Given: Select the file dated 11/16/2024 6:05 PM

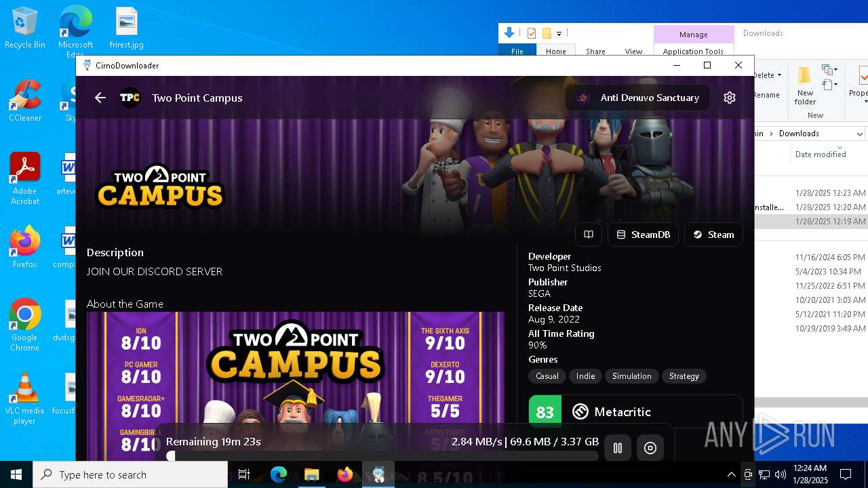Looking at the screenshot, I should click(x=811, y=258).
